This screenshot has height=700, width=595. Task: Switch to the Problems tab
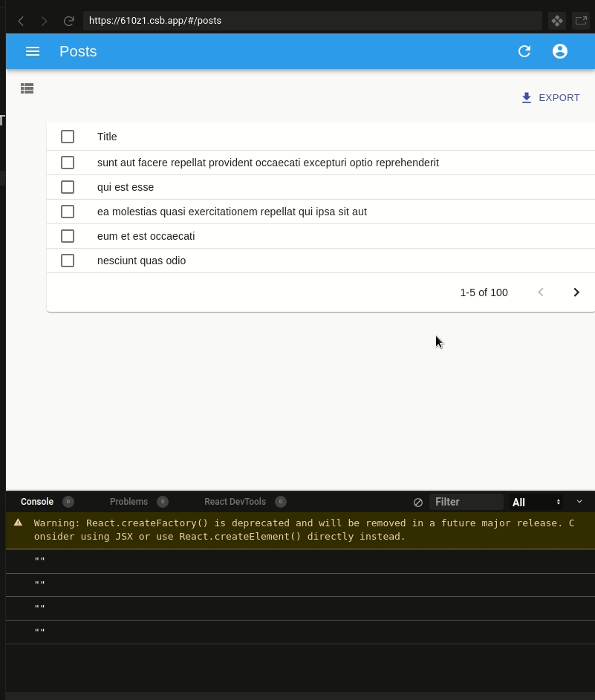click(129, 502)
